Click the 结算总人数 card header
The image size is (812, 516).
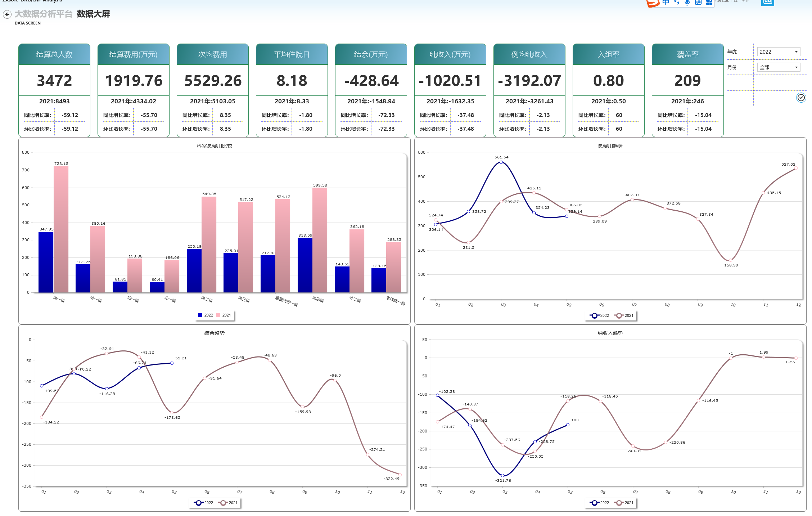pyautogui.click(x=54, y=54)
